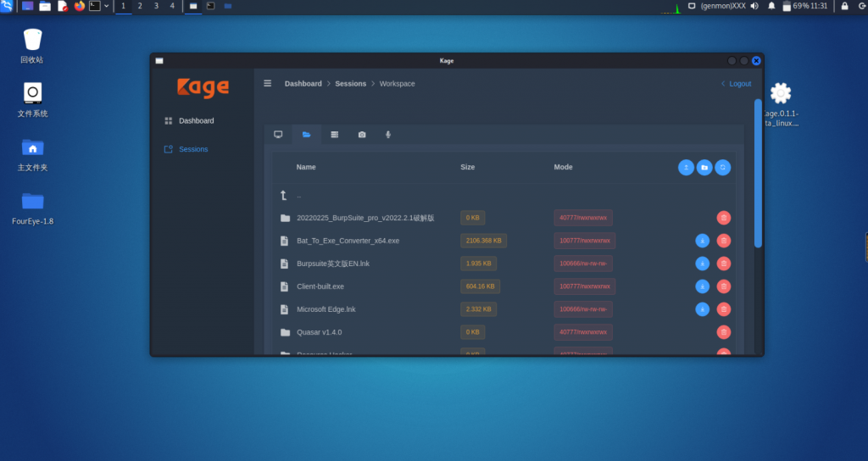The image size is (868, 461).
Task: Open the process list tab icon
Action: pos(334,135)
